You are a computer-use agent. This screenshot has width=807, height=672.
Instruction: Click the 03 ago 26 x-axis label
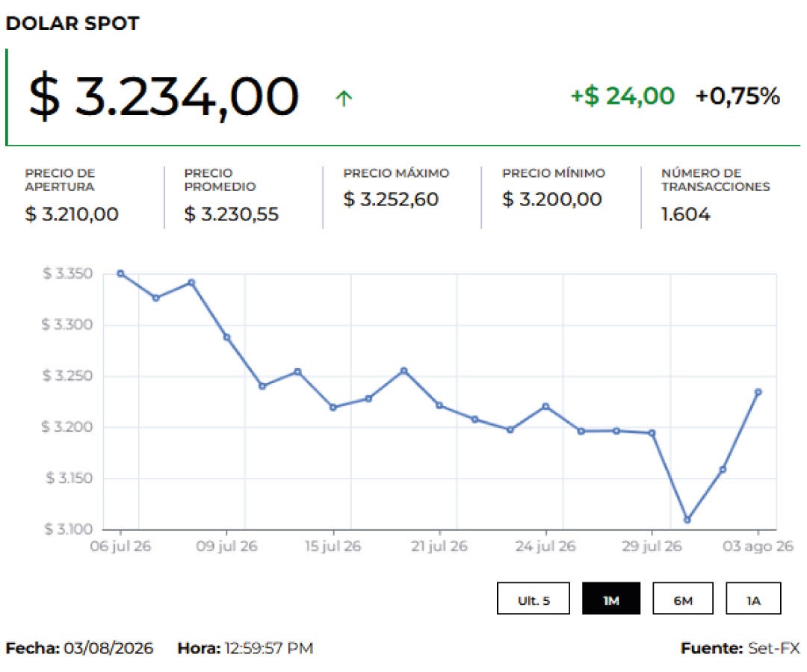pos(758,546)
